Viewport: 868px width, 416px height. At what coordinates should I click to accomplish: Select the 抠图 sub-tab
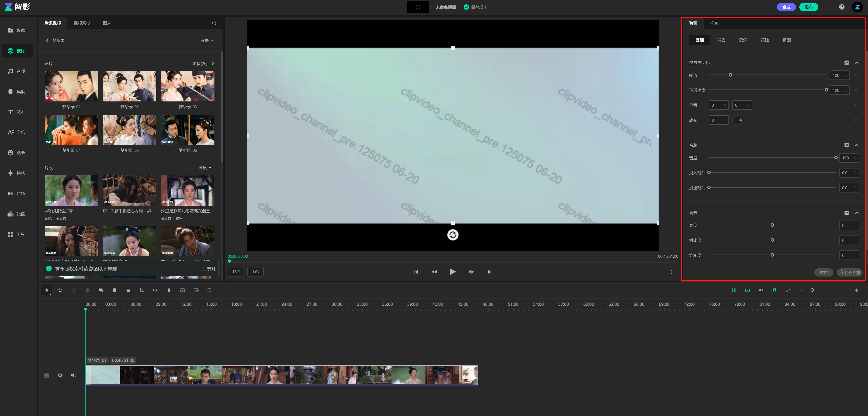tap(786, 40)
